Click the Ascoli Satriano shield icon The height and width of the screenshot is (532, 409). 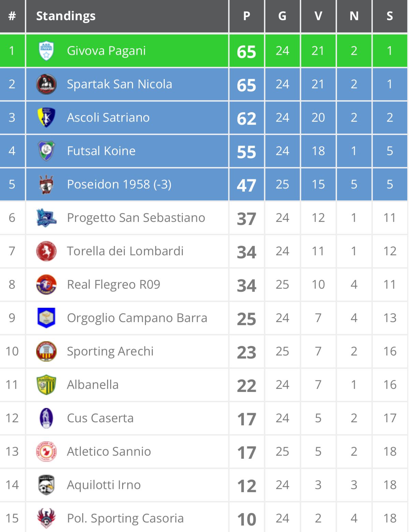tap(46, 118)
